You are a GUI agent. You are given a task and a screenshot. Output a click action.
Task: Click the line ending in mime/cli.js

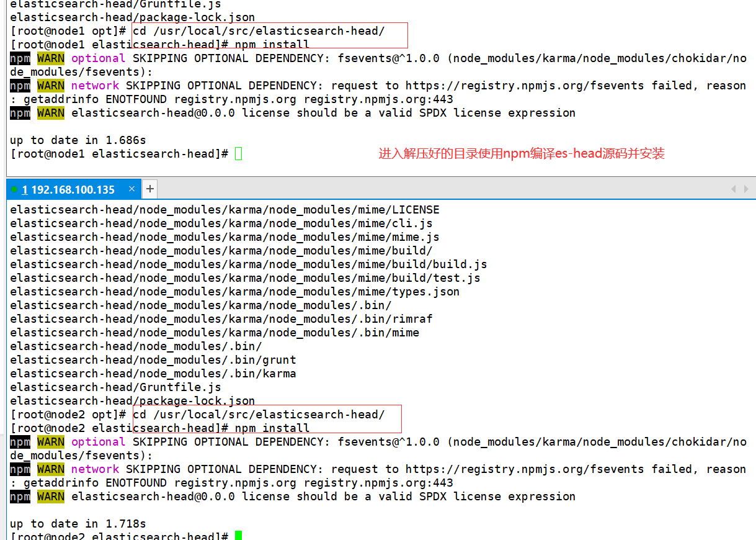[x=221, y=223]
